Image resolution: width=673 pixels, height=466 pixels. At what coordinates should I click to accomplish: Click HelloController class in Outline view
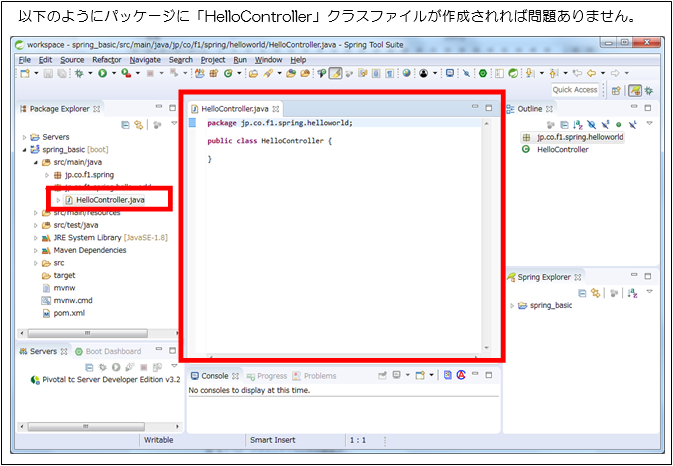coord(563,150)
